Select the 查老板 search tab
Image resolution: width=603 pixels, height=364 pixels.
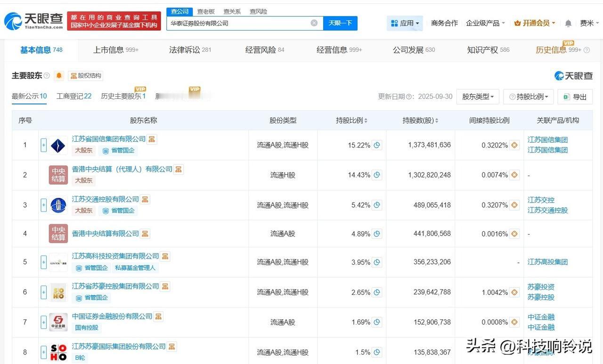(x=206, y=11)
